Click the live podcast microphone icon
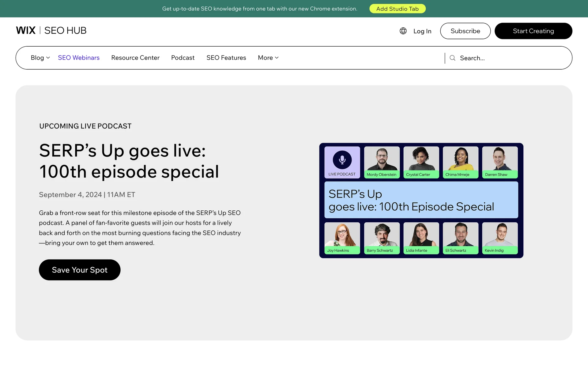588x368 pixels. (x=342, y=160)
